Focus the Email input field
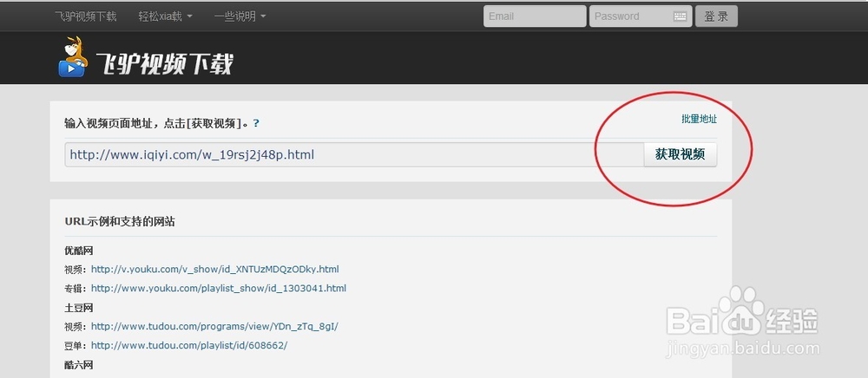 coord(535,16)
